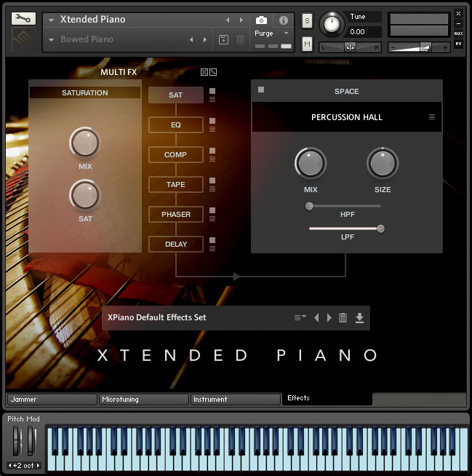Toggle the PHASER effect on/off square
This screenshot has width=472, height=476.
pyautogui.click(x=212, y=210)
